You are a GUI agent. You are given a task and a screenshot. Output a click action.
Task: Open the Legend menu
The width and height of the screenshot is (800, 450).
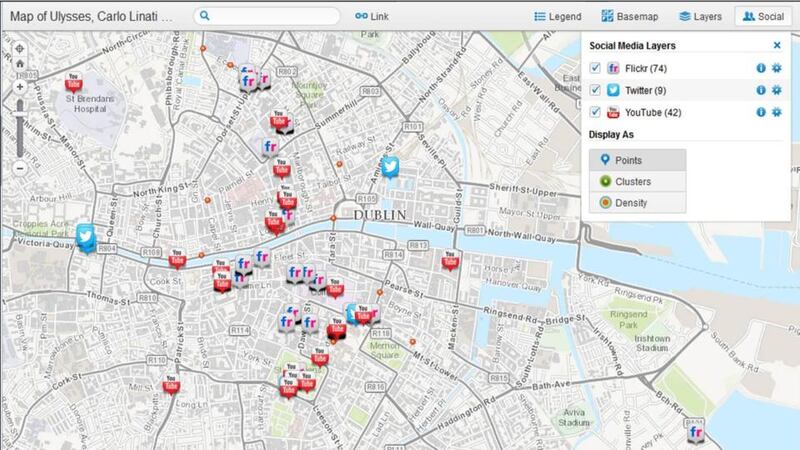tap(558, 16)
